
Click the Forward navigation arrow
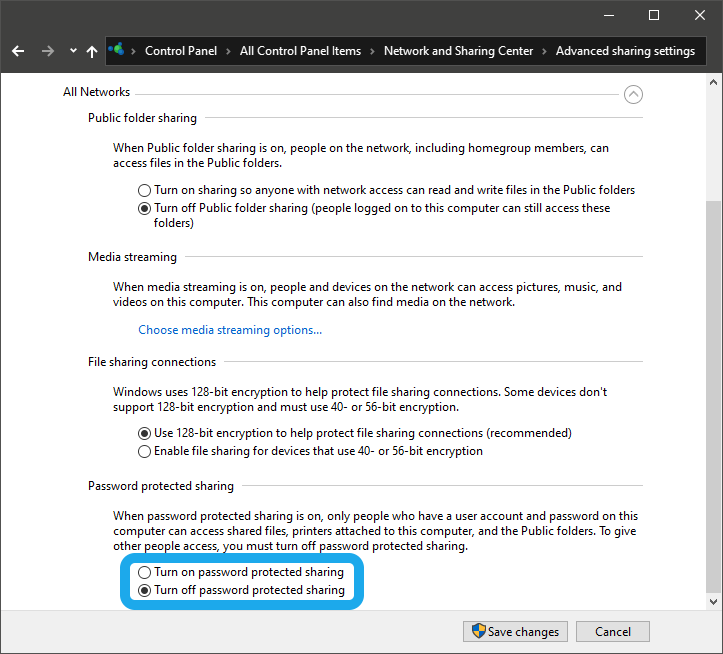(x=47, y=51)
